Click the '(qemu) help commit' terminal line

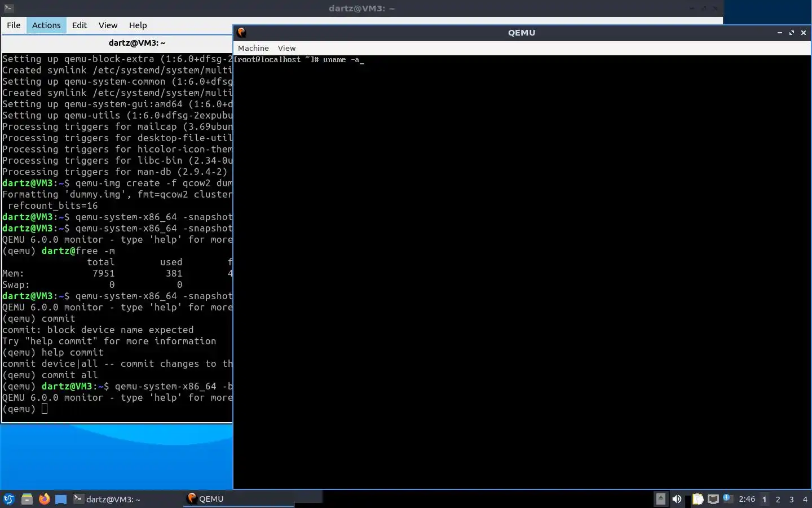click(x=53, y=352)
